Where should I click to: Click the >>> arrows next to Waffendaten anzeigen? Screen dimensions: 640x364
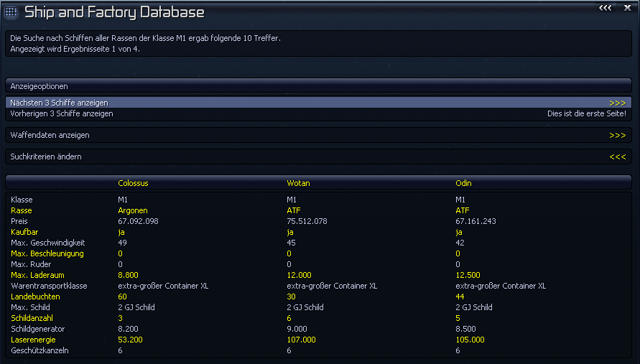617,136
